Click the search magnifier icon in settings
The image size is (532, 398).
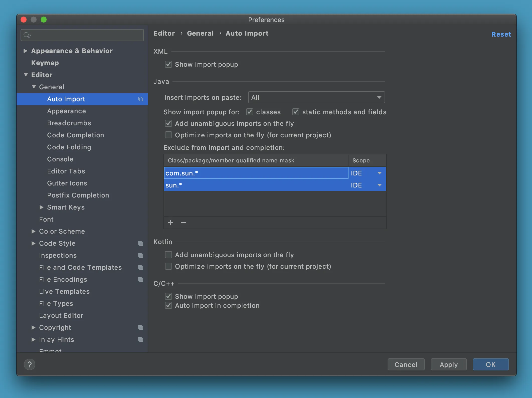click(27, 35)
